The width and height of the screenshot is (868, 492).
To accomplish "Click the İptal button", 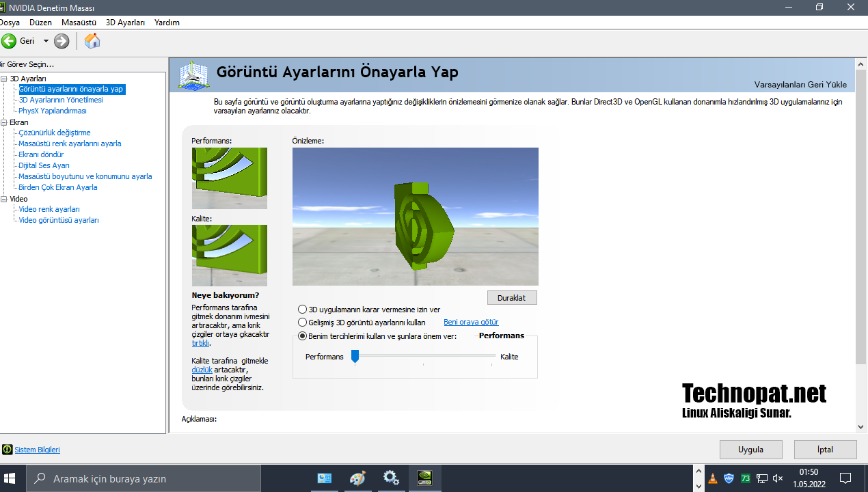I will pos(825,450).
